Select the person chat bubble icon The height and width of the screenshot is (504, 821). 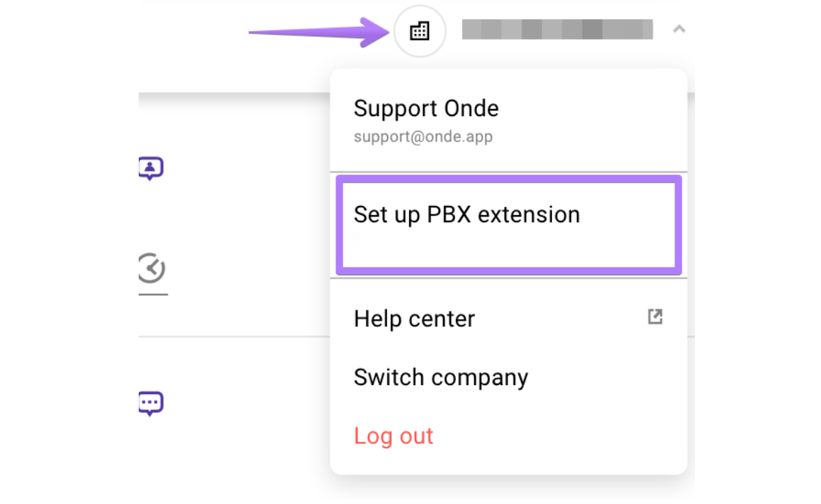tap(150, 168)
